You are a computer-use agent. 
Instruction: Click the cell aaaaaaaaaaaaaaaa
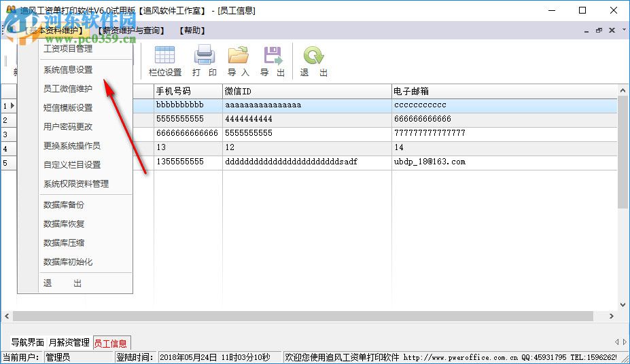tap(307, 105)
